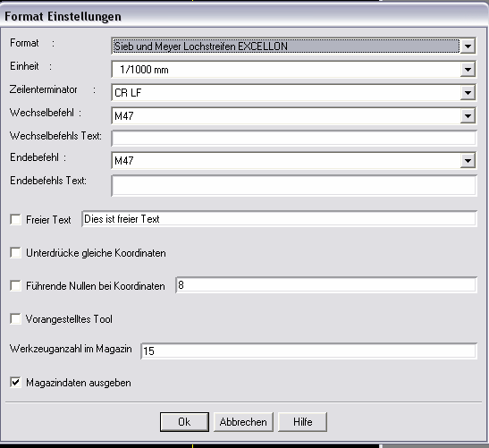Toggle Führende Nullen bei Koordinaten checkbox
This screenshot has width=489, height=448.
point(15,285)
